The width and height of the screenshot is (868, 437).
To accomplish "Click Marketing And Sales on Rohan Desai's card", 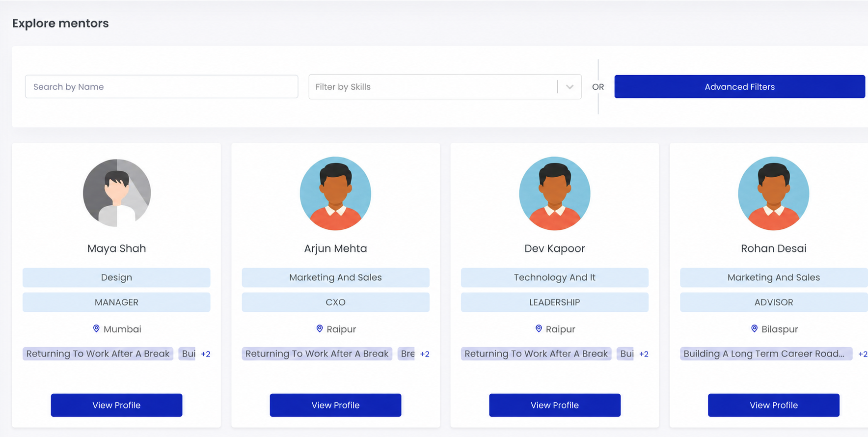I will [x=774, y=277].
